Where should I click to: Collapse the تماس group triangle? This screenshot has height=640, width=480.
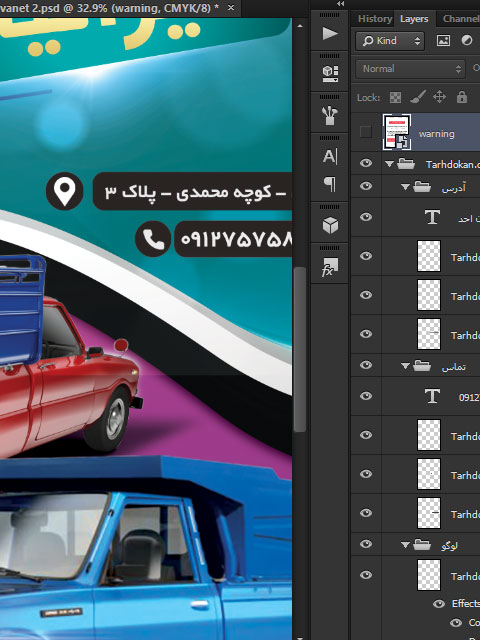coord(405,366)
